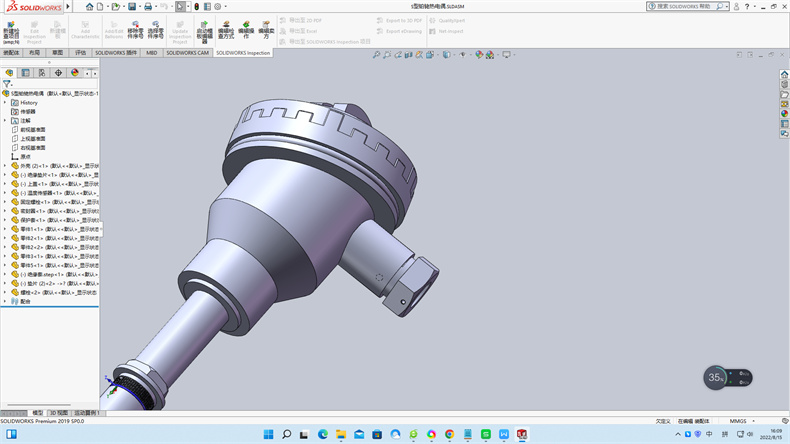Select the 前视基准面 front plane item
The width and height of the screenshot is (790, 444).
pos(32,129)
